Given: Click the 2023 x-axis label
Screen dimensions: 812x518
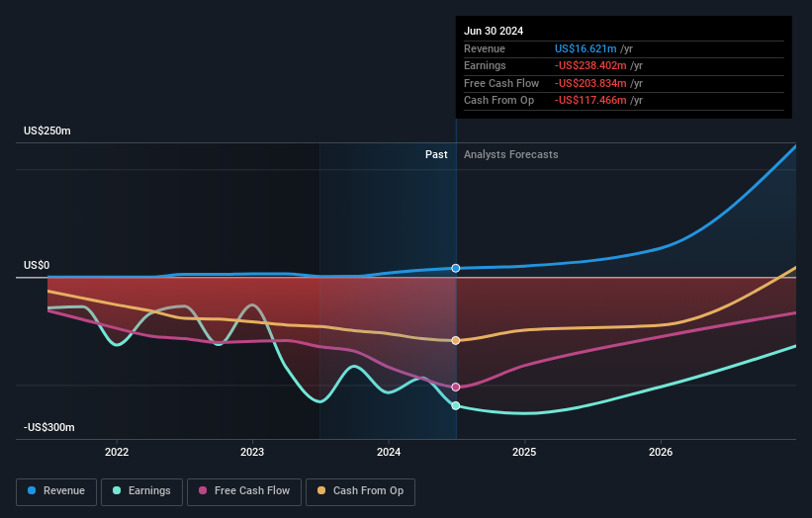Looking at the screenshot, I should tap(252, 452).
